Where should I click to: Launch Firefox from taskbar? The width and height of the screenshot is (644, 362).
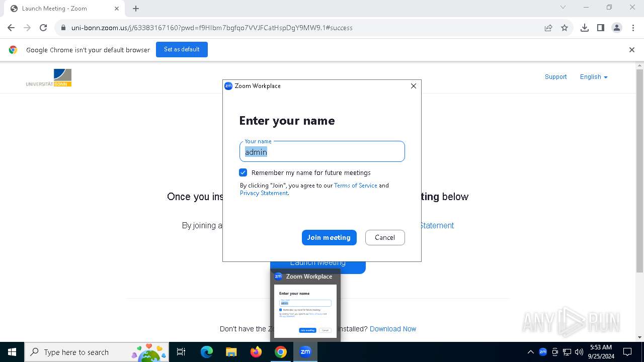[x=256, y=352]
